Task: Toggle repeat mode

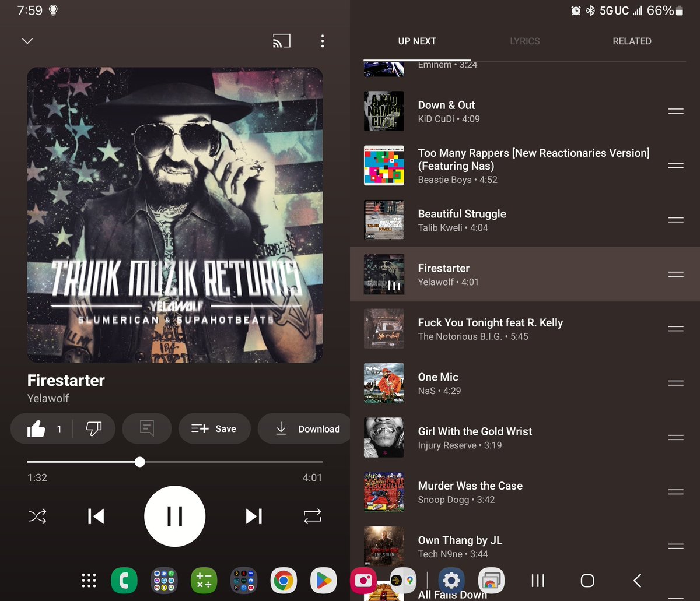Action: (x=312, y=516)
